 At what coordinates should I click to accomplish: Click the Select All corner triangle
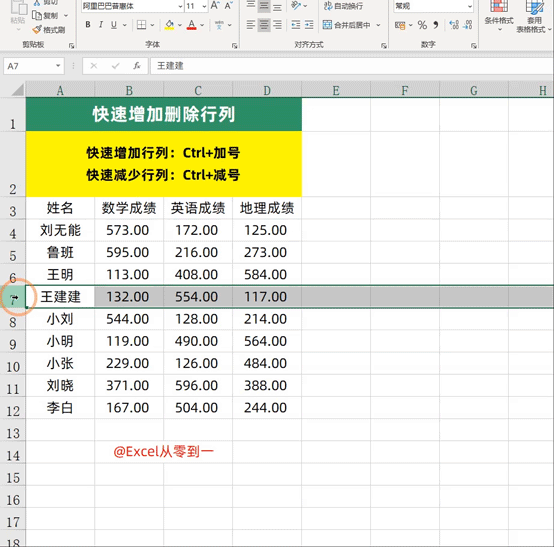[x=18, y=90]
